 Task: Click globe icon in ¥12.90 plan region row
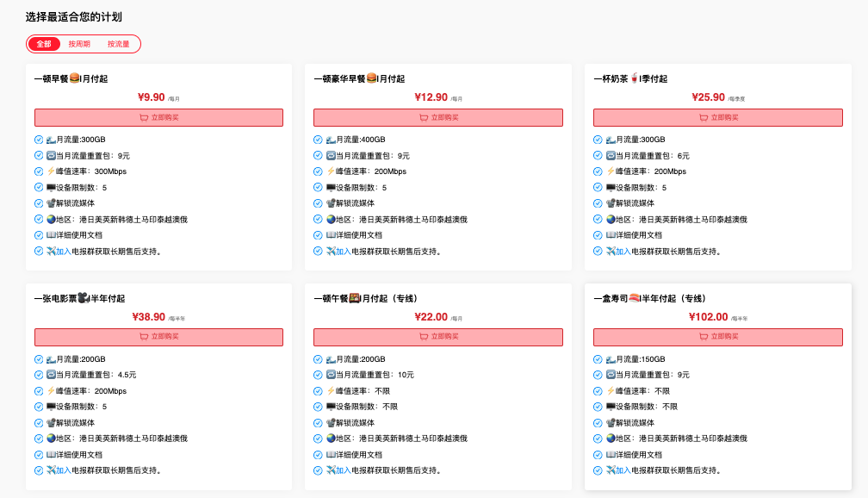coord(331,220)
